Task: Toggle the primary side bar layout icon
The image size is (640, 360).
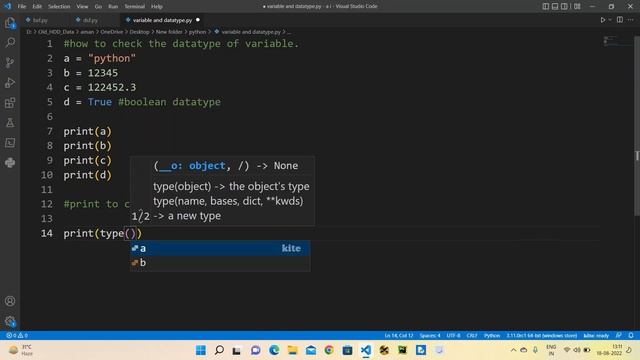Action: point(546,6)
